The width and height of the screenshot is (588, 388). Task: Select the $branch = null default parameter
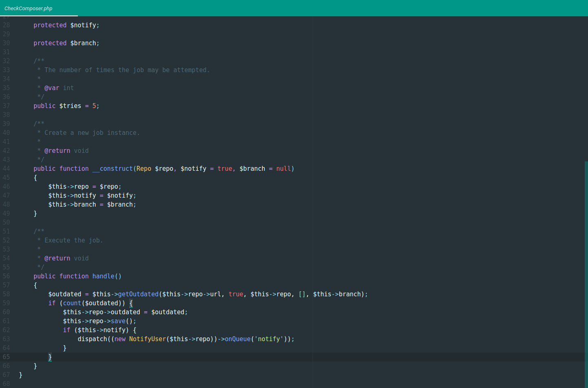(267, 168)
